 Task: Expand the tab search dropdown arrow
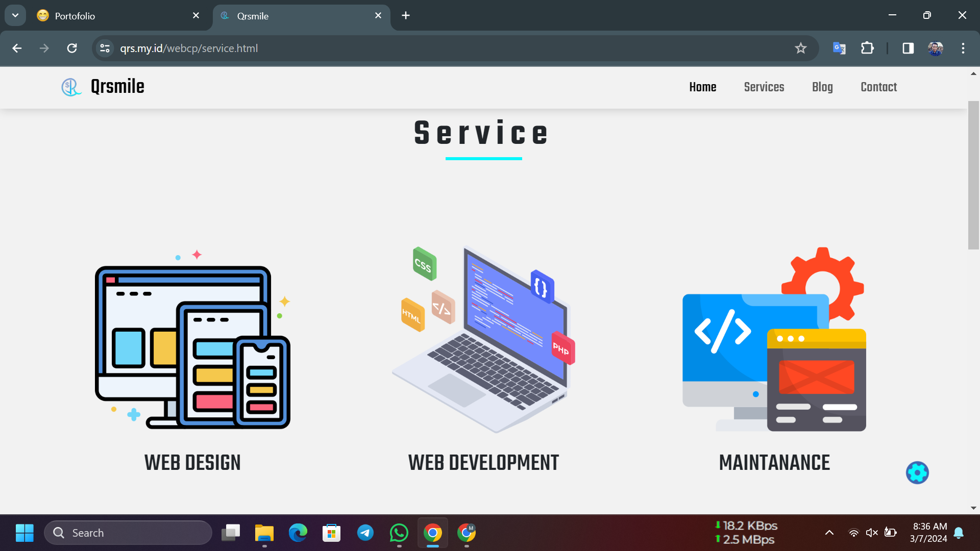pos(15,15)
